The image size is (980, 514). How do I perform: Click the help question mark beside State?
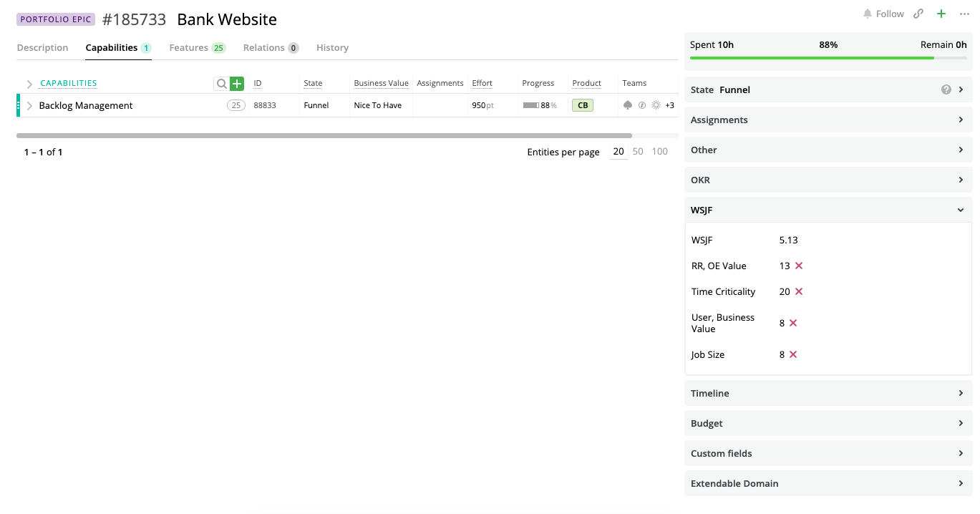click(x=946, y=89)
